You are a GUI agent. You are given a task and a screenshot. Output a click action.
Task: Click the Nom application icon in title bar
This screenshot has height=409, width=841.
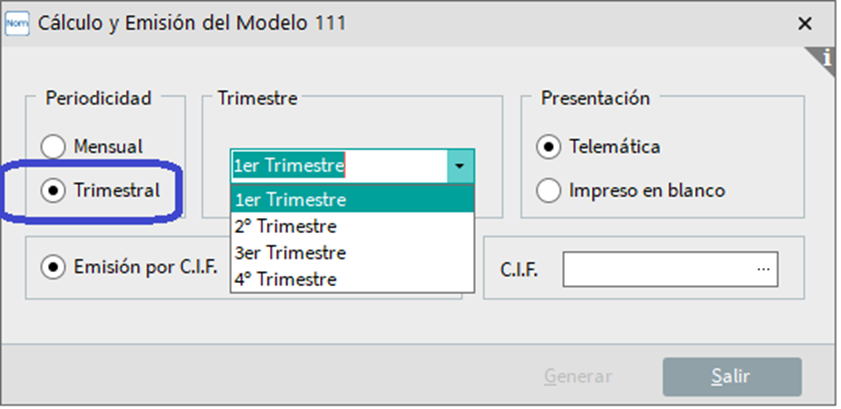[x=17, y=24]
